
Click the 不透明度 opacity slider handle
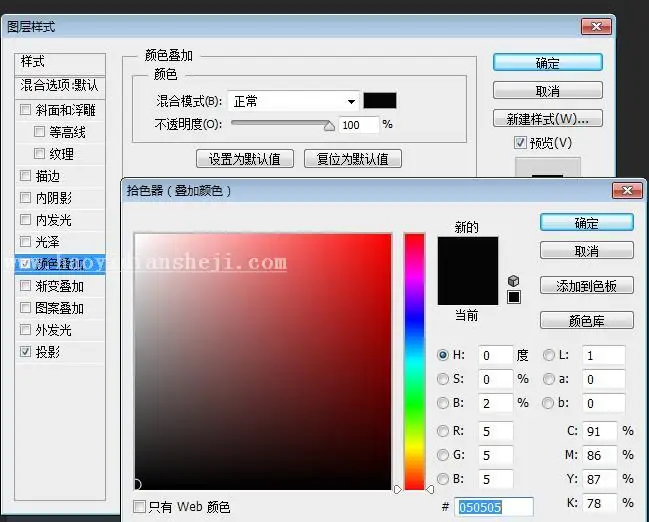(x=329, y=125)
